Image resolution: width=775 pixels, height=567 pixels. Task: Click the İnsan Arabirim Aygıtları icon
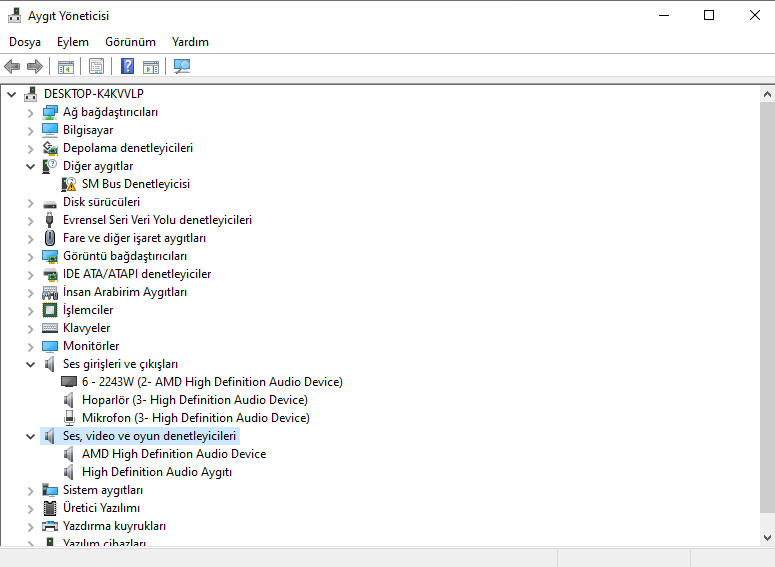click(x=50, y=293)
